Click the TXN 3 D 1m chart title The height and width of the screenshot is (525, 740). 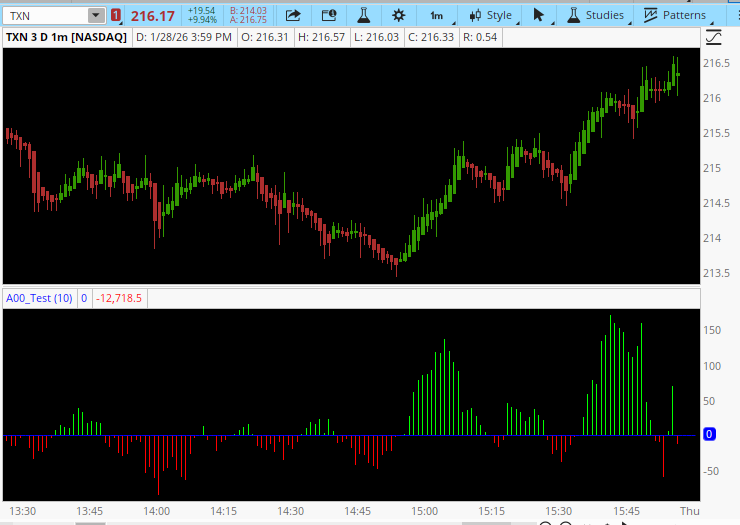67,37
